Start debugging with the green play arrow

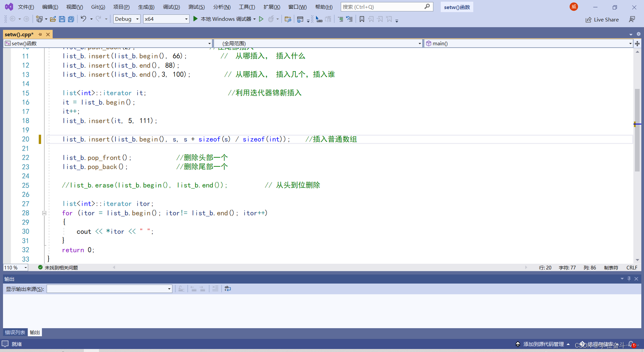tap(196, 19)
